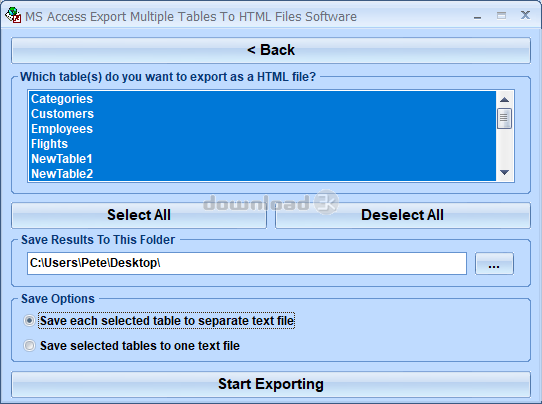Viewport: 542px width, 404px height.
Task: Choose Employees from the table list
Action: coord(262,129)
